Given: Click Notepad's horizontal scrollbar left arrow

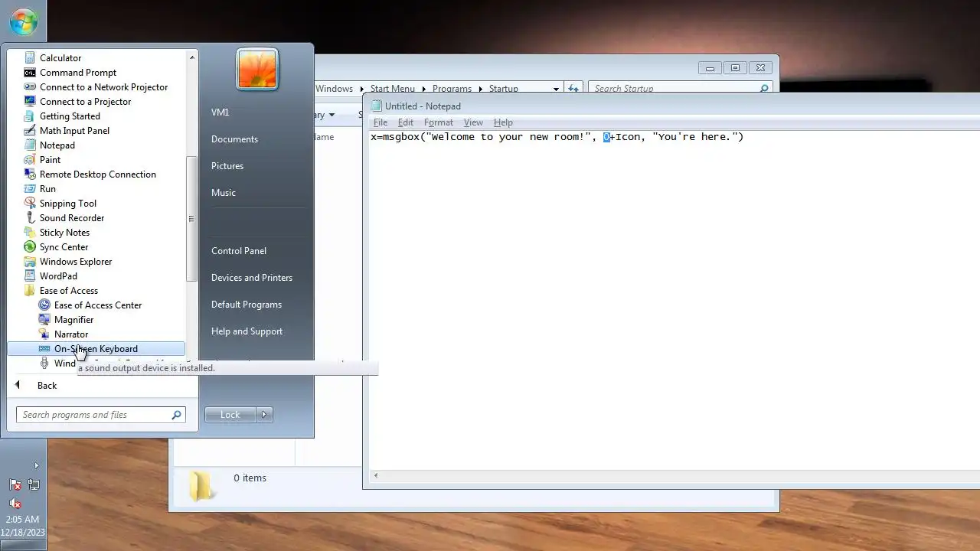Looking at the screenshot, I should coord(375,476).
